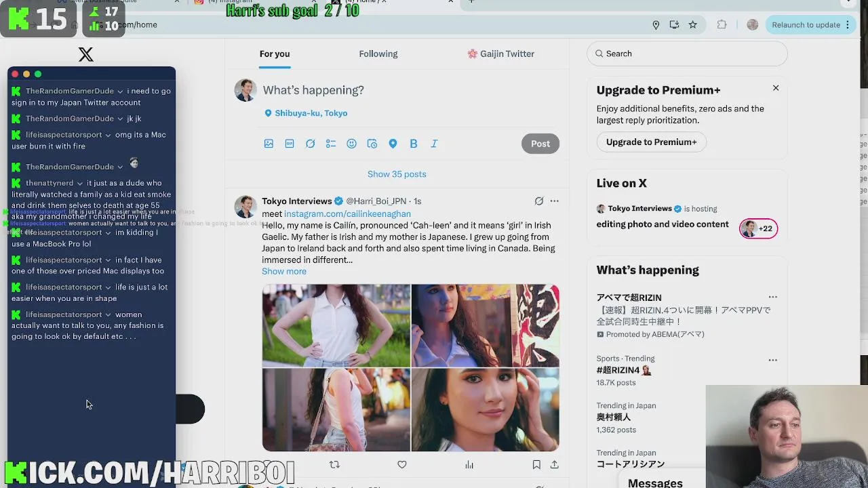Click the install app icon in the address bar

674,25
